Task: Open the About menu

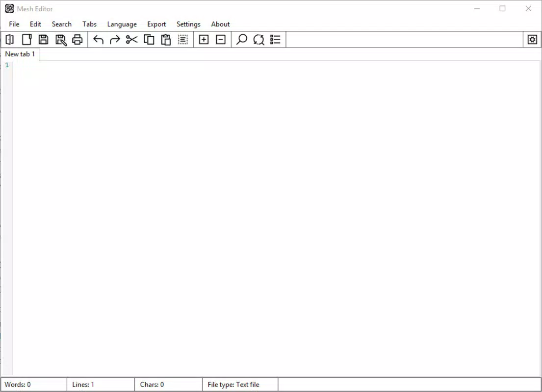Action: click(x=220, y=24)
